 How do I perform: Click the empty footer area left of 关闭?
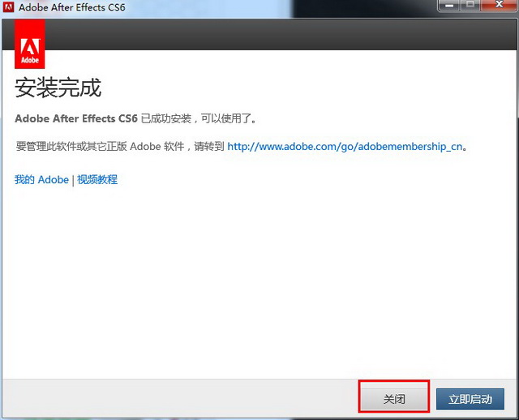point(178,400)
